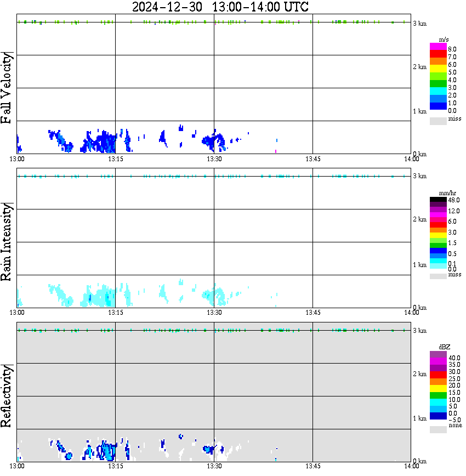This screenshot has height=476, width=466.
Task: Click the 'dBZ' unit label
Action: pyautogui.click(x=445, y=347)
